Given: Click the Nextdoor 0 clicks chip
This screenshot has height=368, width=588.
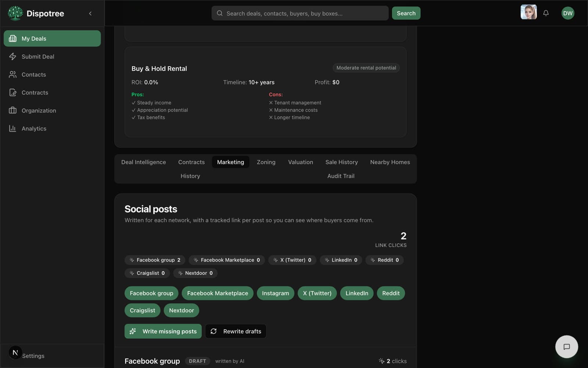Looking at the screenshot, I should (195, 273).
